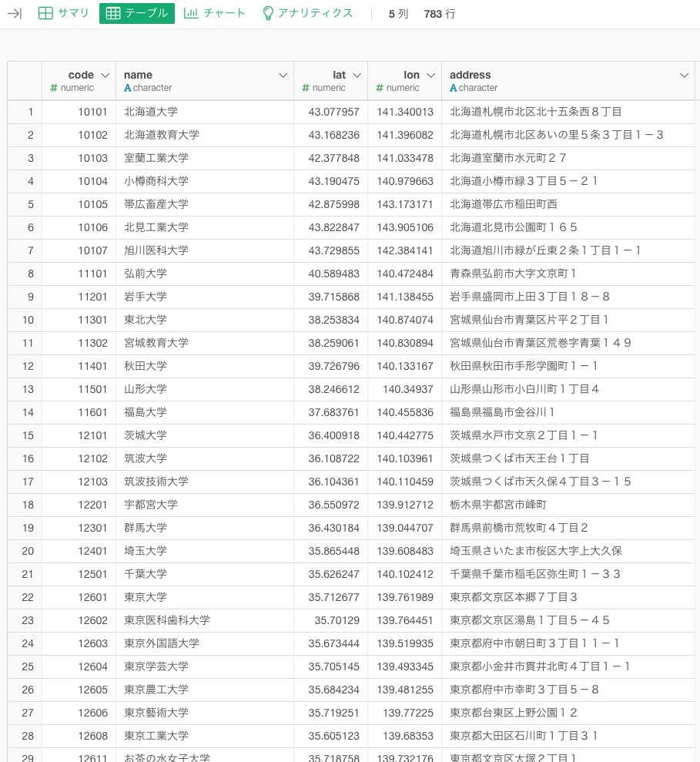Viewport: 700px width, 762px height.
Task: Select the cell 北海道教育大学
Action: click(x=205, y=135)
